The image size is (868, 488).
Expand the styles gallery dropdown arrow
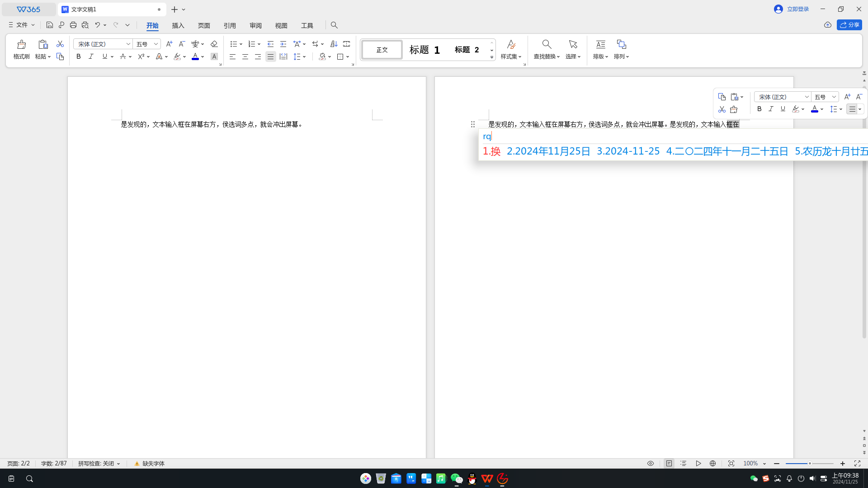click(492, 57)
